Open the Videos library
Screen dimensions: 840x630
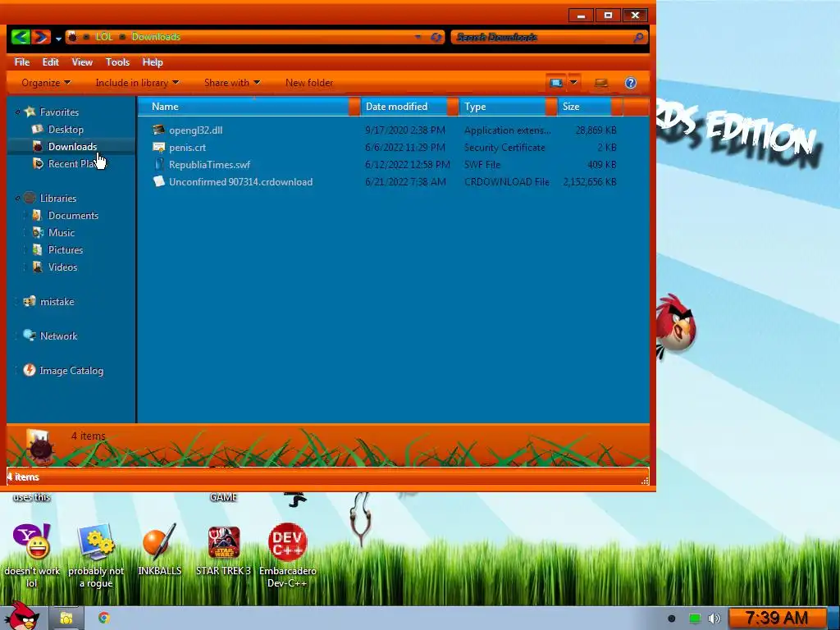62,267
